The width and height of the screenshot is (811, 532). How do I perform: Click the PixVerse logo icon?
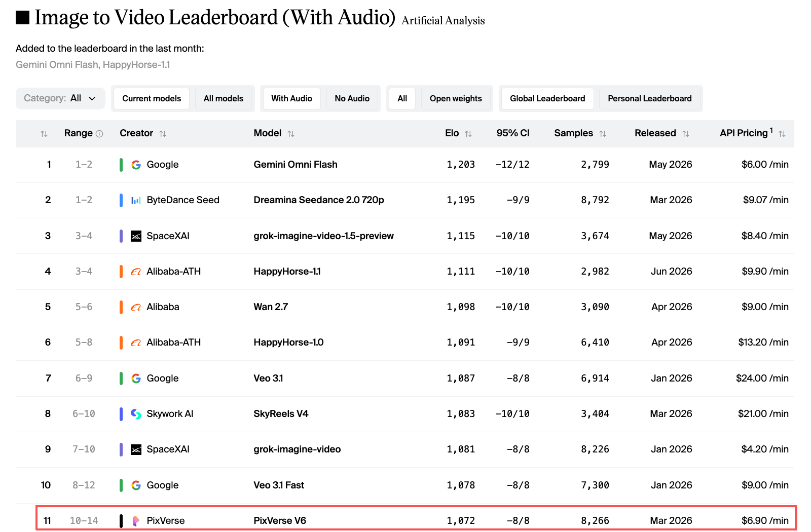pos(136,521)
